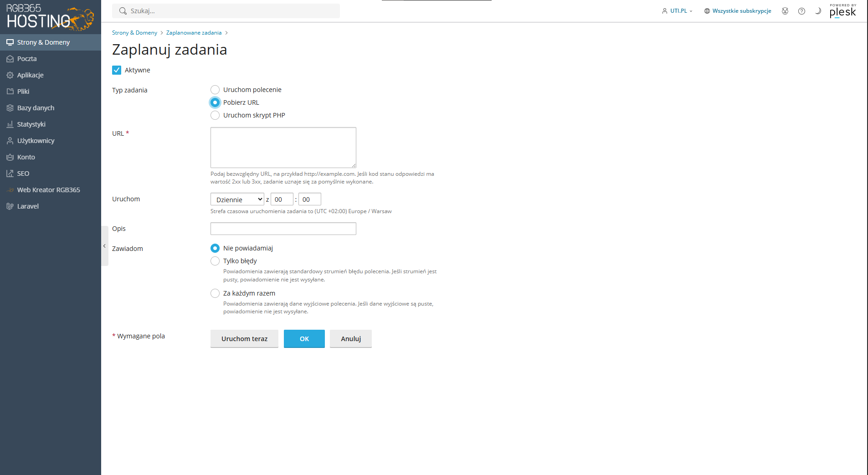
Task: Open the help question mark icon
Action: point(801,11)
